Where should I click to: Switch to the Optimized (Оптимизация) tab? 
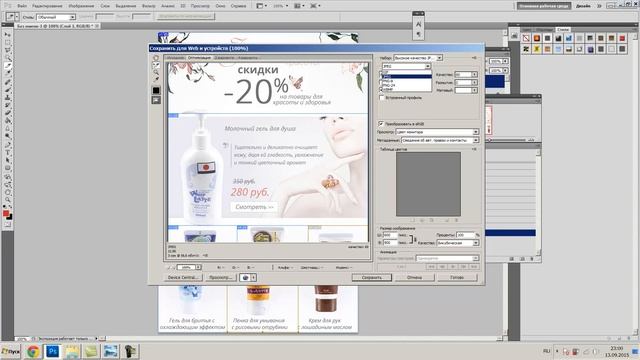pos(199,58)
